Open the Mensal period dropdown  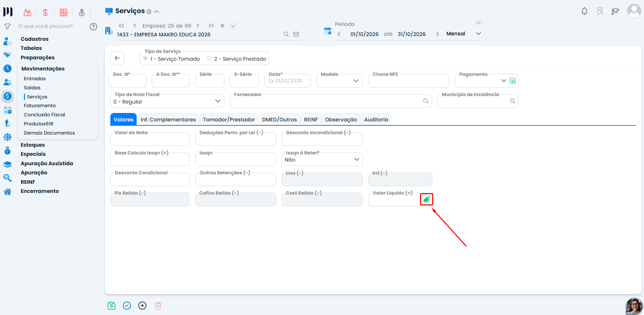[464, 34]
